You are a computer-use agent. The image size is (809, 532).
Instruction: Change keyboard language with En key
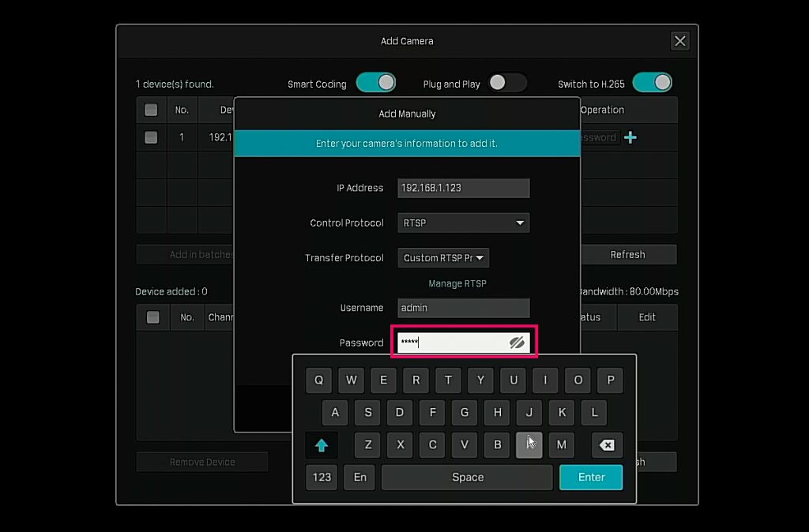click(x=360, y=477)
